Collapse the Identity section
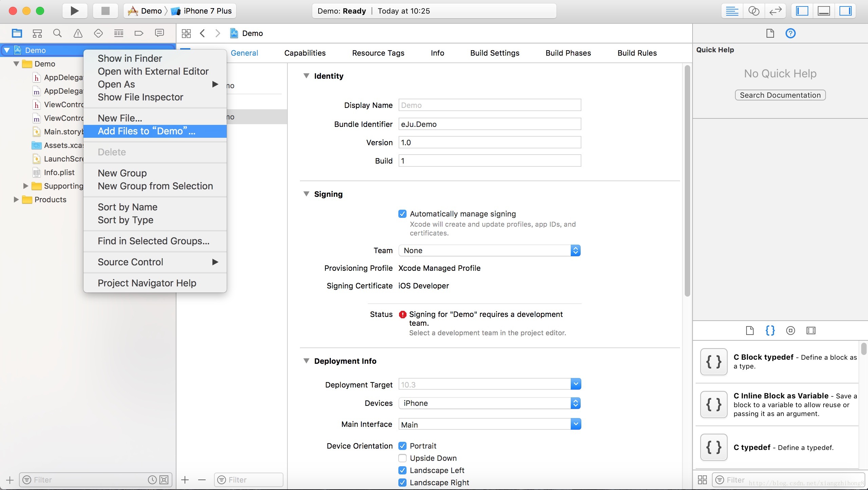Screen dimensions: 868x490 click(306, 76)
